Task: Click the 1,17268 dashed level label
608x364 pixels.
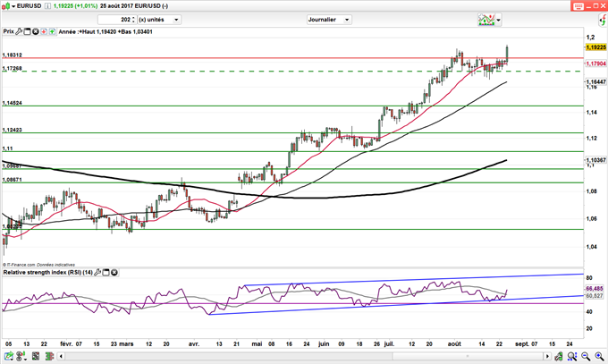Action: pyautogui.click(x=12, y=68)
